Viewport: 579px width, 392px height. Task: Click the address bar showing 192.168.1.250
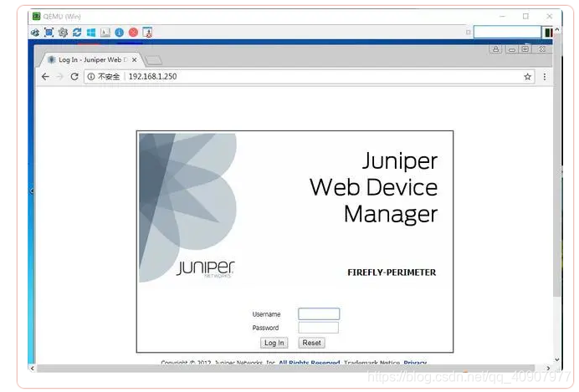click(310, 77)
